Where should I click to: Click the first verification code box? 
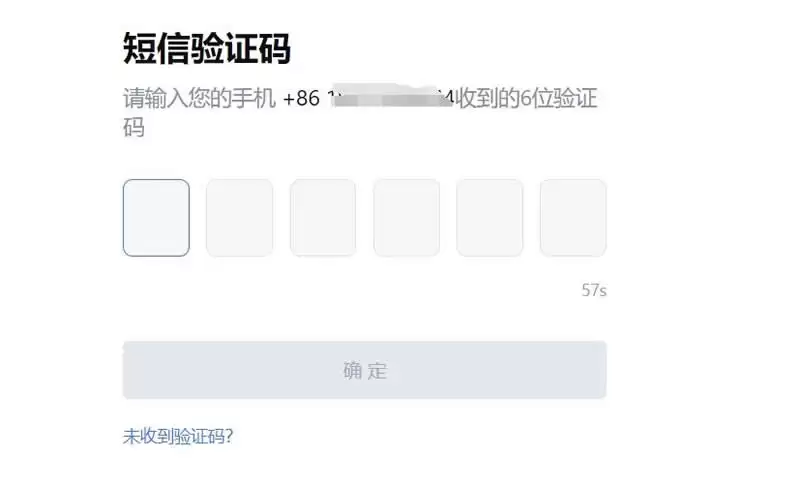click(156, 218)
